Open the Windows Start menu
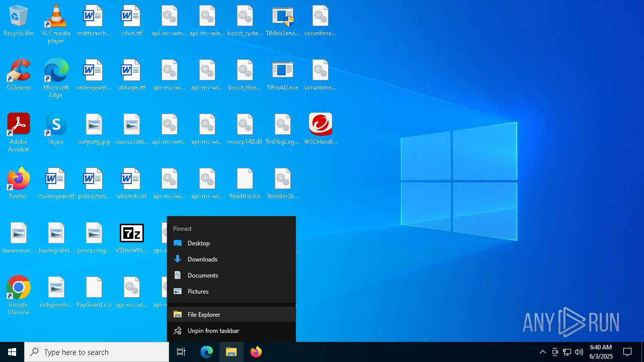This screenshot has height=362, width=644. [x=12, y=352]
